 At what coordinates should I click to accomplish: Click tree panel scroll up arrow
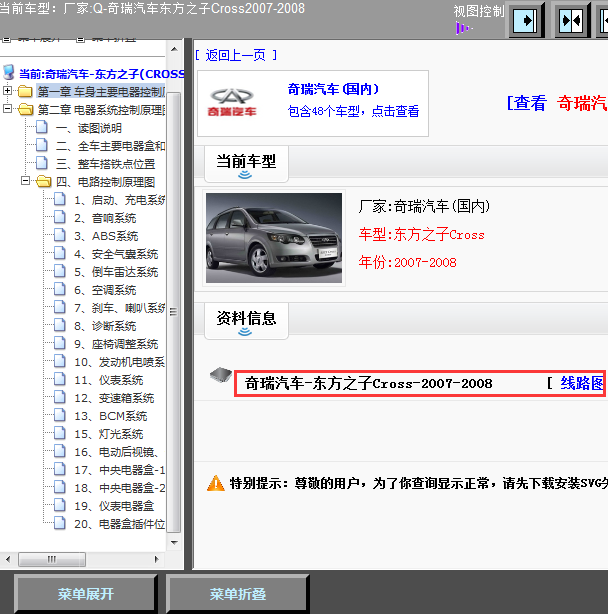[174, 49]
